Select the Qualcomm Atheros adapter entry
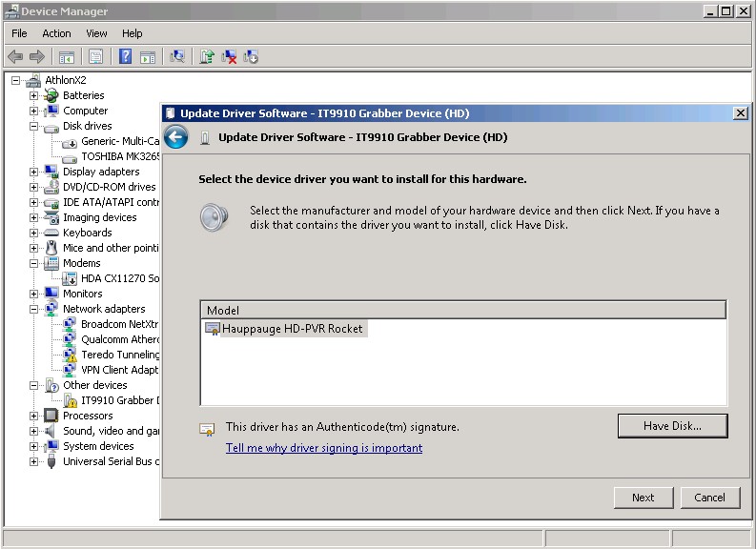The width and height of the screenshot is (756, 549). [x=120, y=339]
